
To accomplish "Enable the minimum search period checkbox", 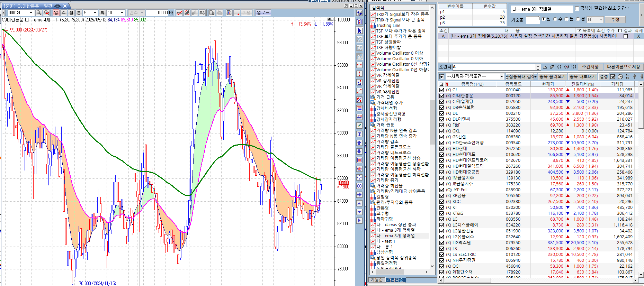I will (x=577, y=9).
